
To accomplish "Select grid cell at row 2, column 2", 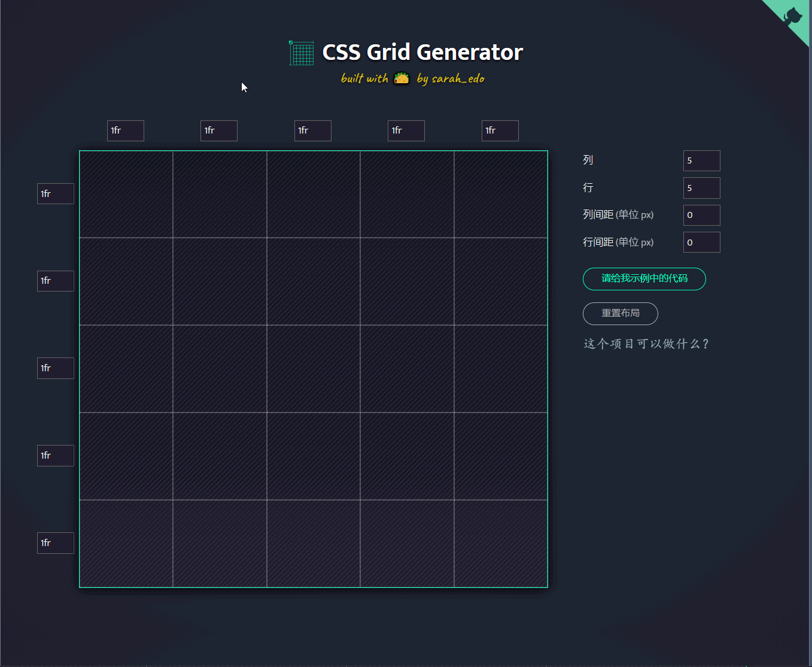I will 220,281.
